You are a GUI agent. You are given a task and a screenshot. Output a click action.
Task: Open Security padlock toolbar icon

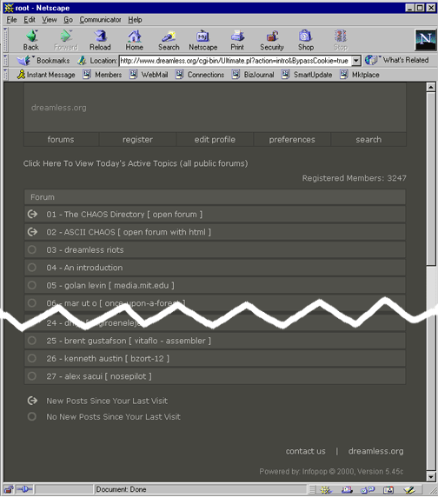(x=272, y=36)
